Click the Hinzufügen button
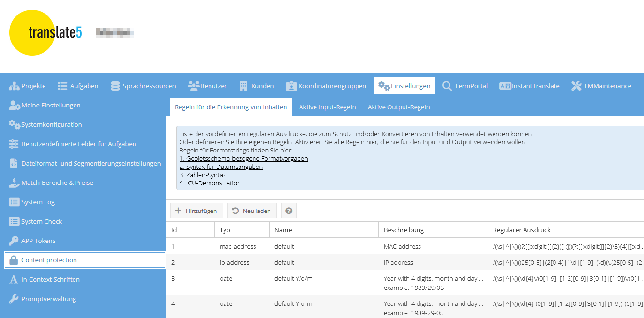Viewport: 644px width, 318px height. (196, 211)
